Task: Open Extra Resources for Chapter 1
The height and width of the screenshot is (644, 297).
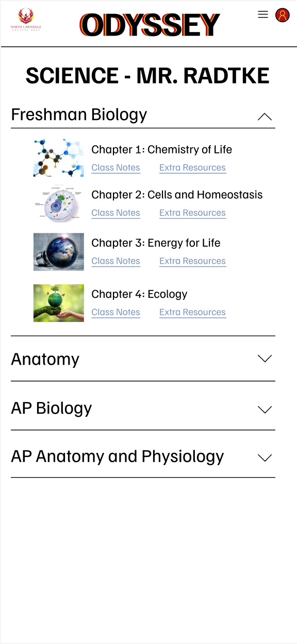Action: 192,168
